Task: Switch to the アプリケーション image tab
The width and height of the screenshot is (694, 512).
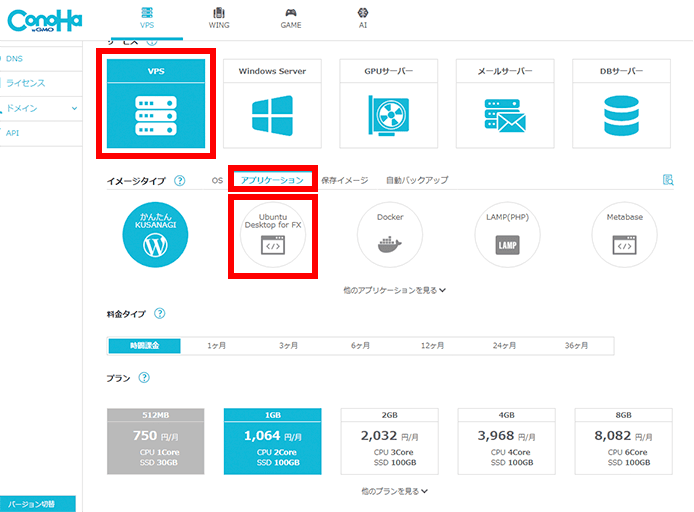Action: pyautogui.click(x=272, y=180)
